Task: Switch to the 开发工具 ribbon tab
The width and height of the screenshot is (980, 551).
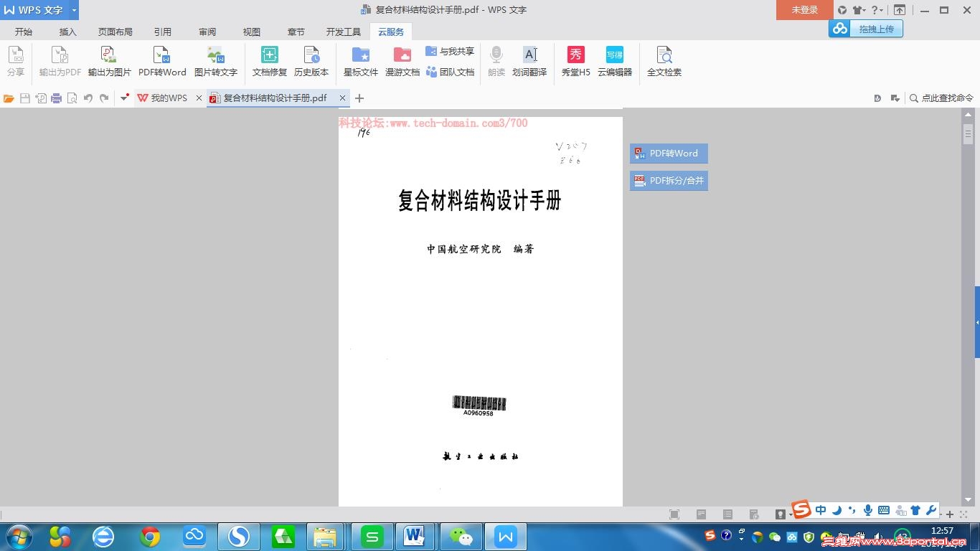Action: (x=344, y=32)
